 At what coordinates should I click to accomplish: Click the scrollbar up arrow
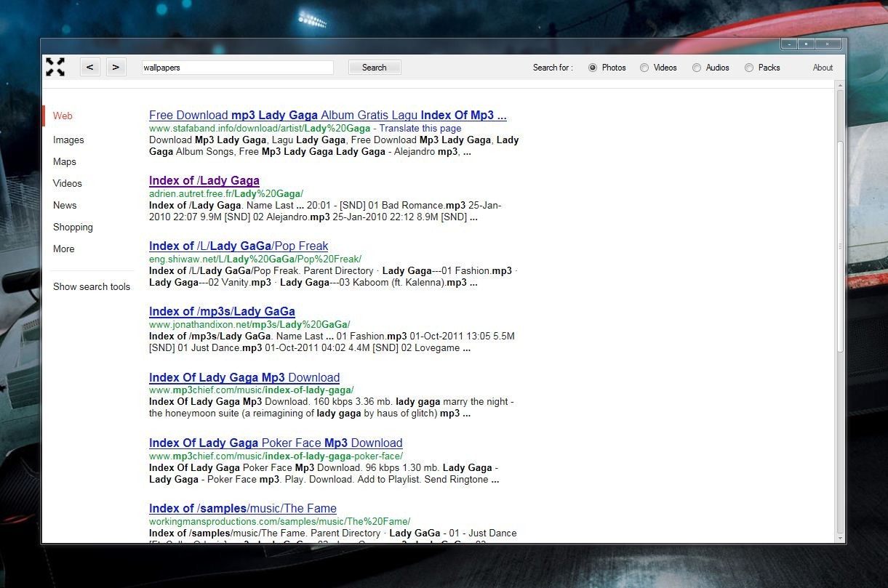click(841, 86)
